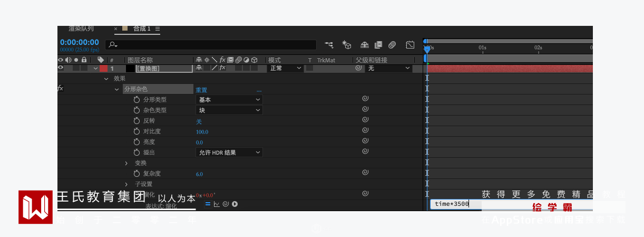Toggle the lock box on layer 1
Image resolution: width=644 pixels, height=237 pixels.
84,68
